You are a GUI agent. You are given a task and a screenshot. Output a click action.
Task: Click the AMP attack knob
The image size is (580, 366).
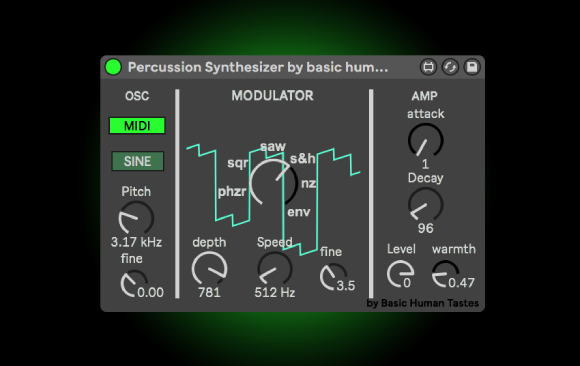pos(425,141)
